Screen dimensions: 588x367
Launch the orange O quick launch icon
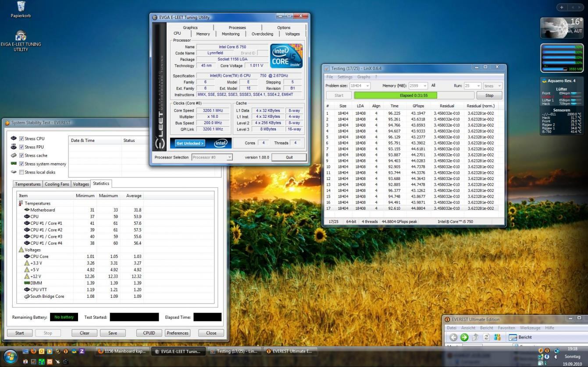pyautogui.click(x=42, y=351)
